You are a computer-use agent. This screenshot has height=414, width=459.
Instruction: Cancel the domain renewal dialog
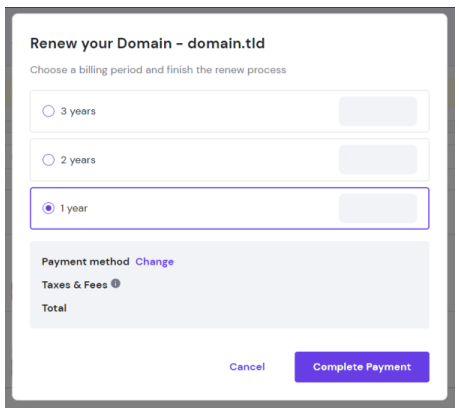(247, 367)
